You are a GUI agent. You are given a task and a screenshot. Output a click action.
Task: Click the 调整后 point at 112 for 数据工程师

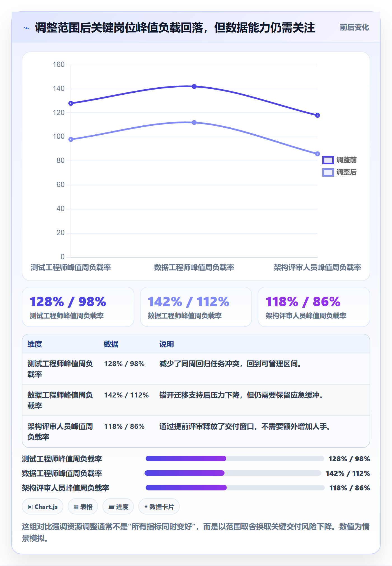194,123
